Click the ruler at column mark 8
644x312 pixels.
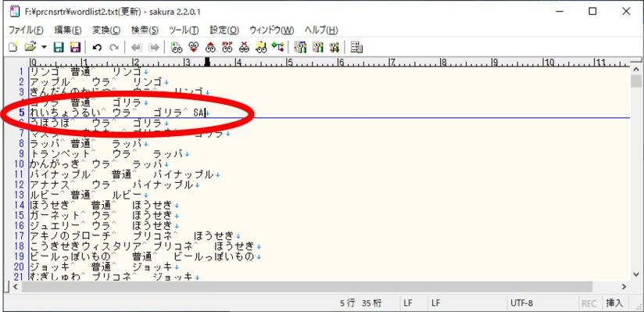443,63
